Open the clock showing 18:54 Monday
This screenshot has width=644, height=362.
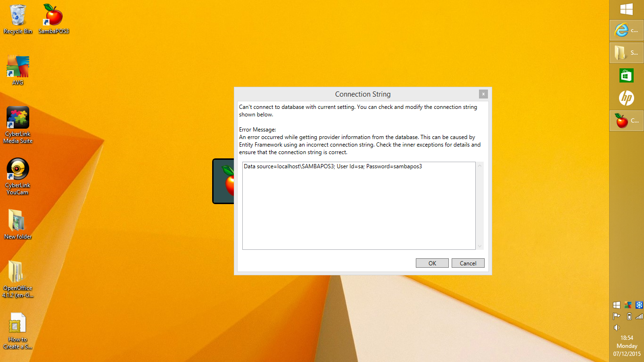click(627, 346)
